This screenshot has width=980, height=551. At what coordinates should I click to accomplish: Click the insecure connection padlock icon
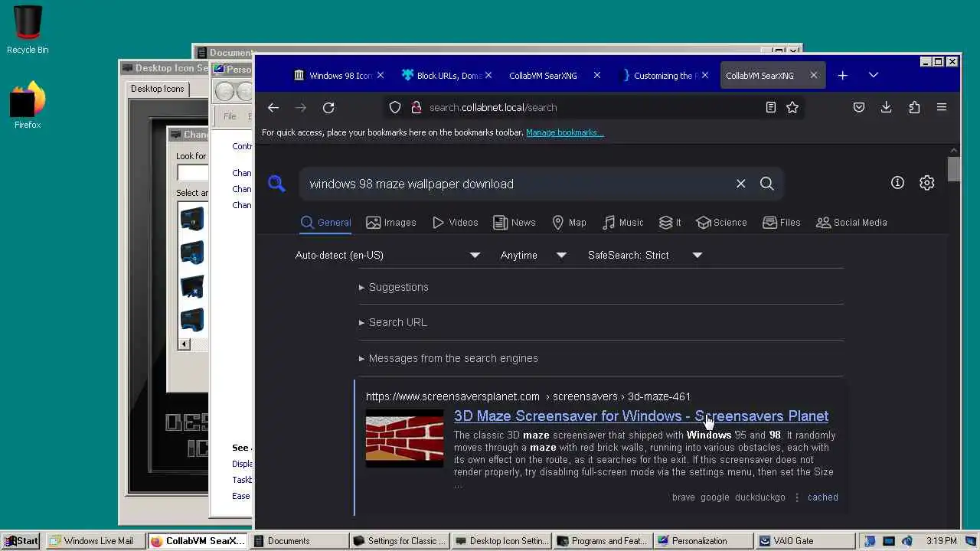416,108
